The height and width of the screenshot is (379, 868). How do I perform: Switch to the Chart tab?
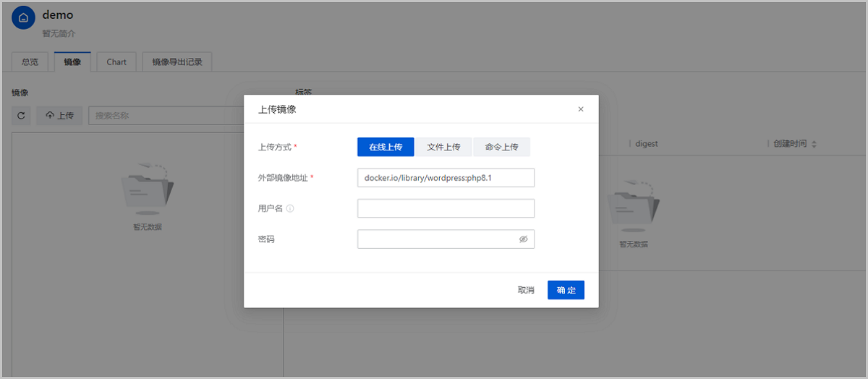[x=116, y=62]
